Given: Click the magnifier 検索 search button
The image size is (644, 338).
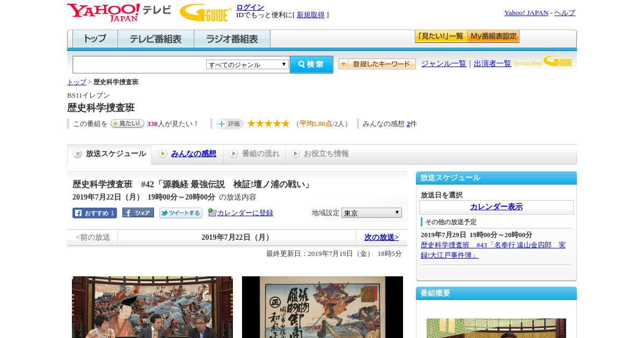Looking at the screenshot, I should [311, 64].
